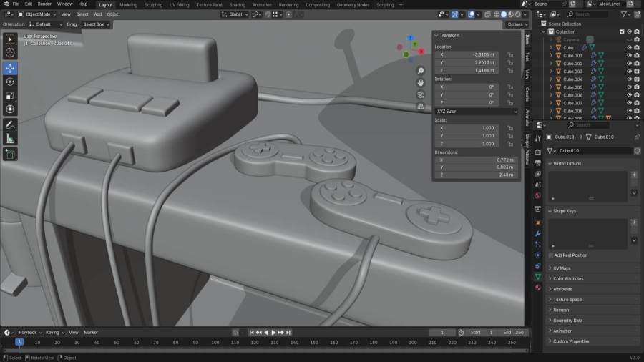
Task: Open the Playback popover in timeline
Action: (x=29, y=333)
